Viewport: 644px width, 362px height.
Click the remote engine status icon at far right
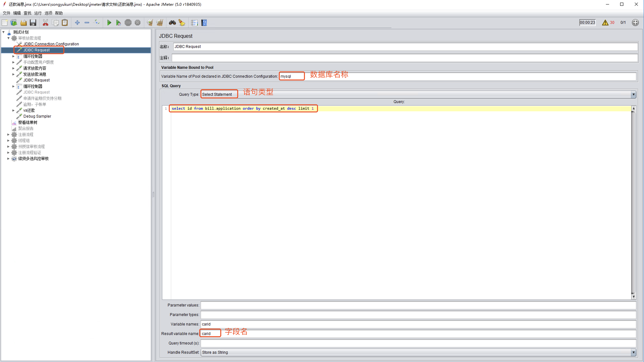pos(635,23)
